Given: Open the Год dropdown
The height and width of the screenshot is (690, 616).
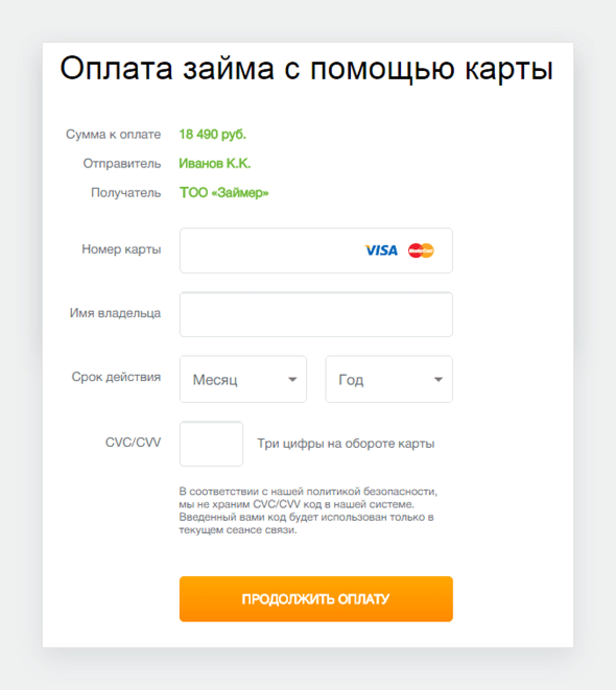Looking at the screenshot, I should pos(388,379).
